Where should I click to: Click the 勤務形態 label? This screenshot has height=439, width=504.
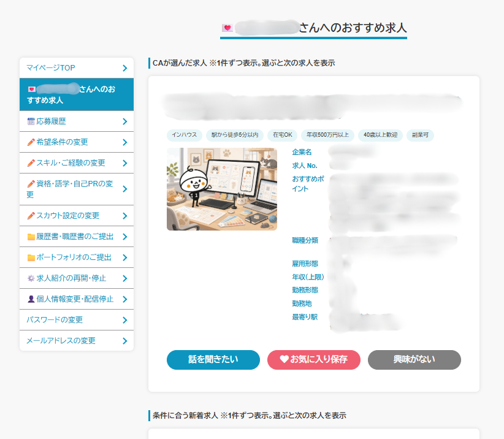[x=305, y=290]
